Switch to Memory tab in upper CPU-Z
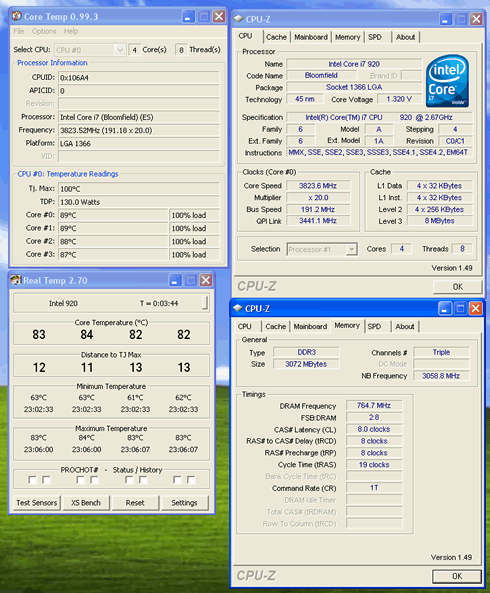 click(347, 37)
